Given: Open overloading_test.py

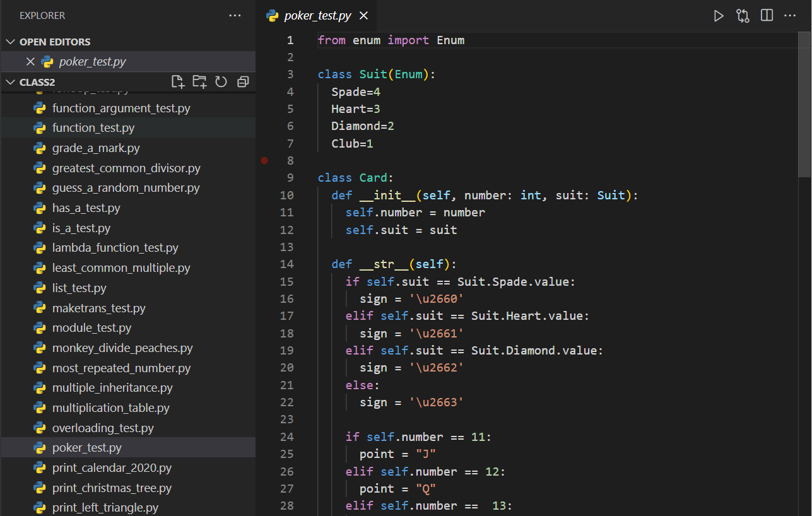Looking at the screenshot, I should [127, 428].
